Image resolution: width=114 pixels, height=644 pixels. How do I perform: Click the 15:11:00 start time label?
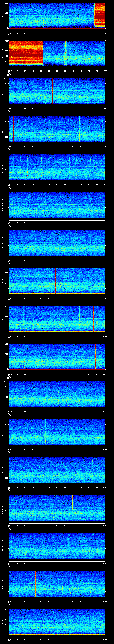point(9,412)
